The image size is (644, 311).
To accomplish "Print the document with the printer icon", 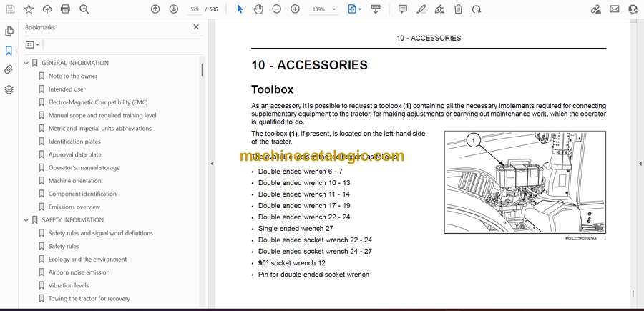I will [65, 9].
